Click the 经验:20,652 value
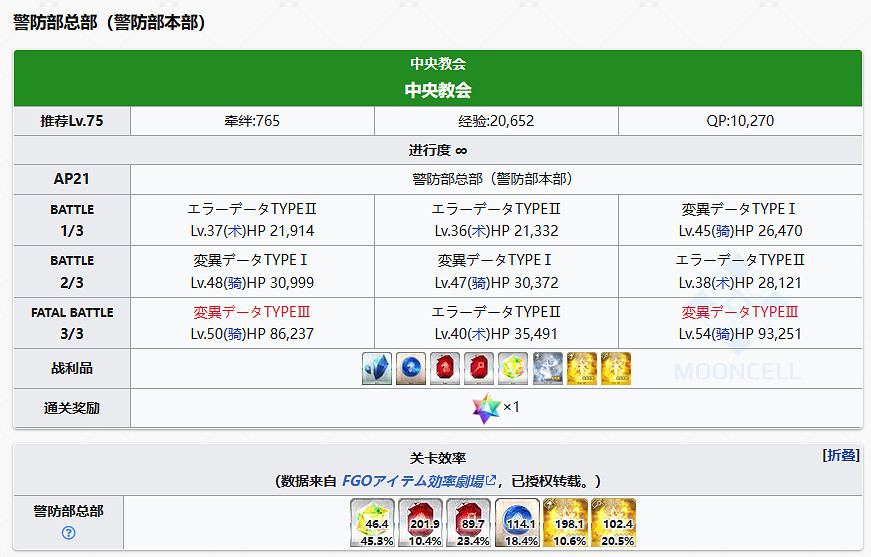Image resolution: width=871 pixels, height=557 pixels. [496, 121]
